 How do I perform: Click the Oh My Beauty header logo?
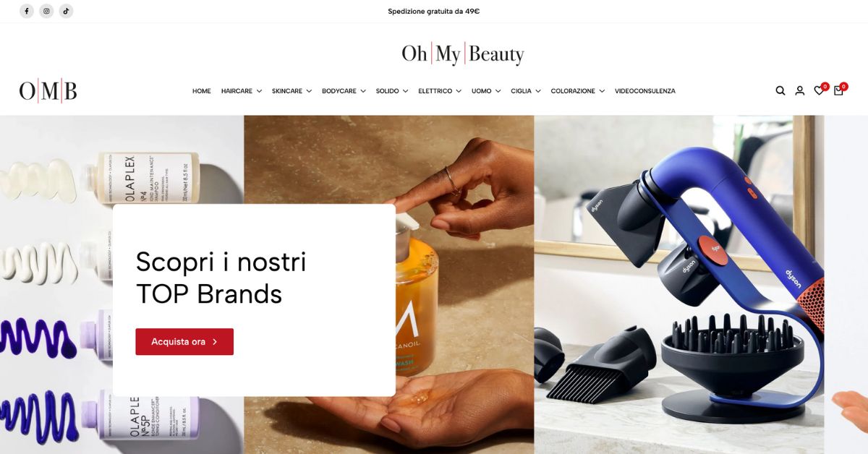(x=463, y=54)
